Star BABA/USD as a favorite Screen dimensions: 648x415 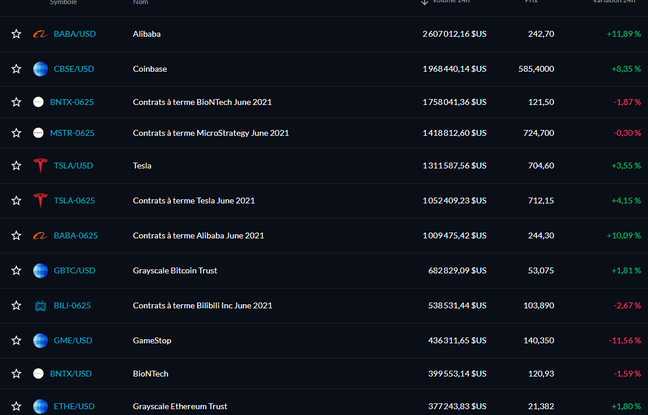pyautogui.click(x=16, y=34)
